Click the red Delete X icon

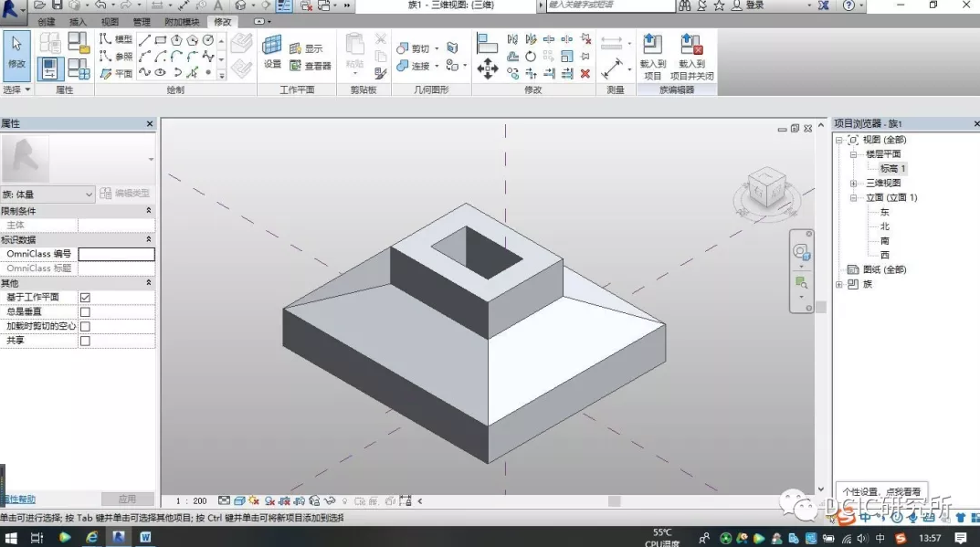coord(585,74)
